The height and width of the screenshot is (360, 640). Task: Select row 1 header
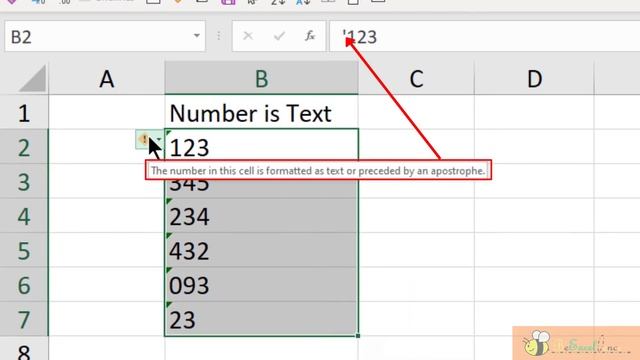coord(24,112)
